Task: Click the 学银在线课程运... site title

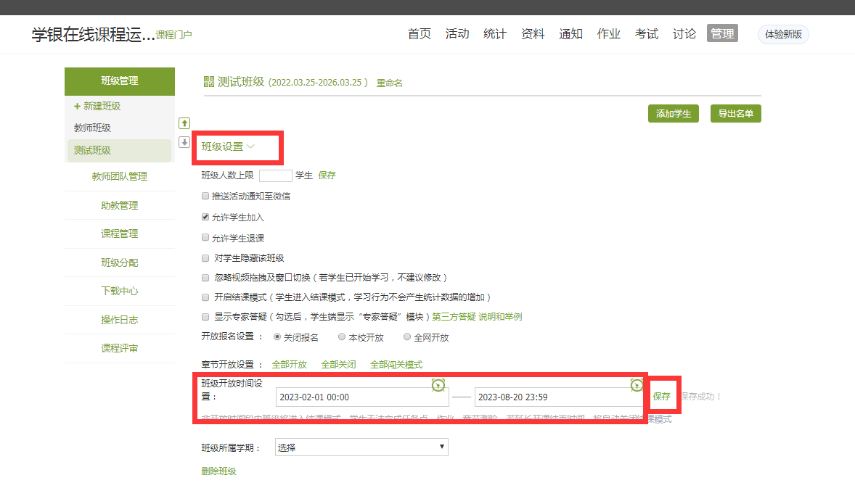Action: pos(93,34)
